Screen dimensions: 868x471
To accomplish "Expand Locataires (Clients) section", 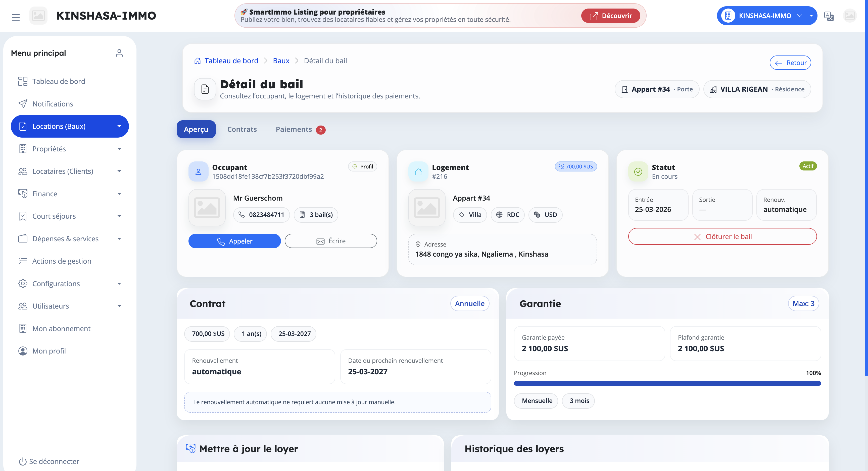I will tap(119, 171).
